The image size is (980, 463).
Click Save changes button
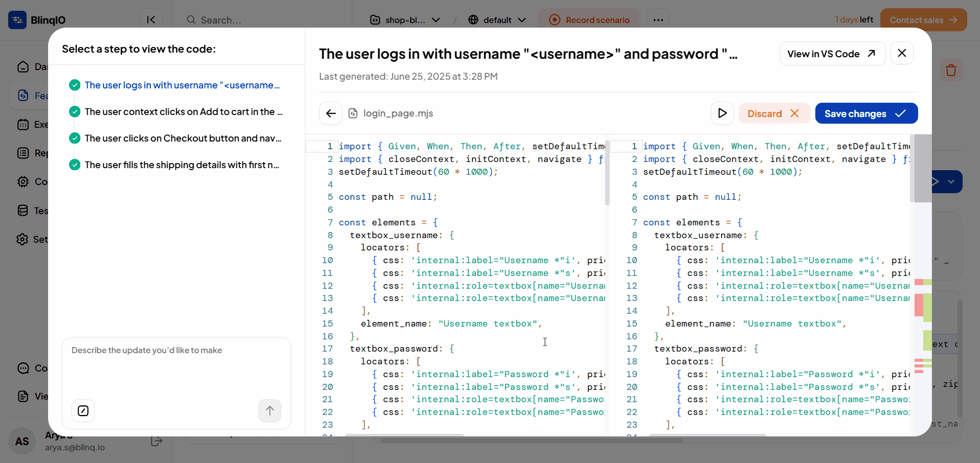(866, 113)
